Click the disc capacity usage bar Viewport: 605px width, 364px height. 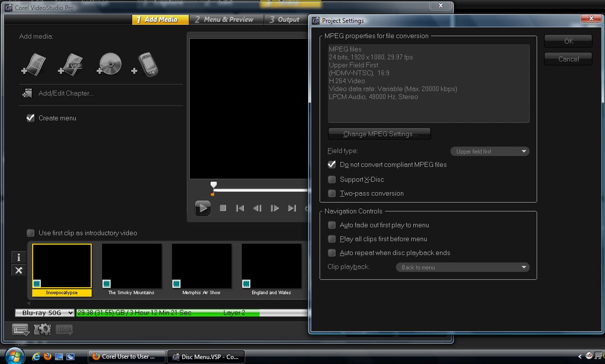(x=192, y=313)
